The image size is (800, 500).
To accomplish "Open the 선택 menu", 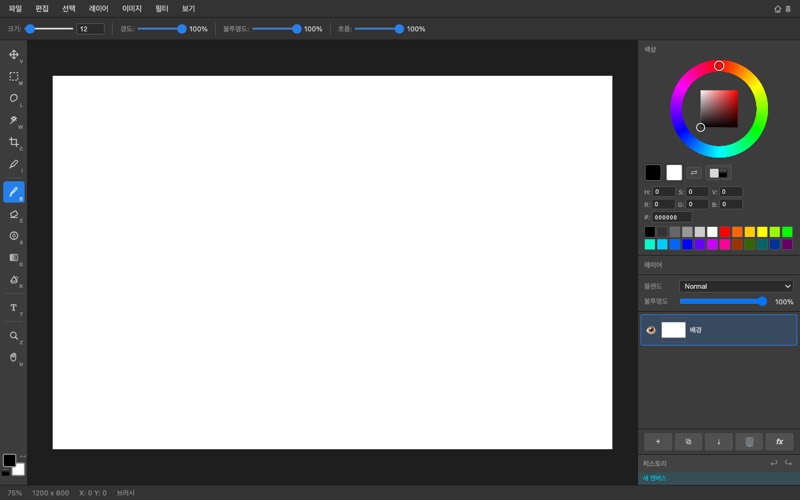I will [x=68, y=9].
